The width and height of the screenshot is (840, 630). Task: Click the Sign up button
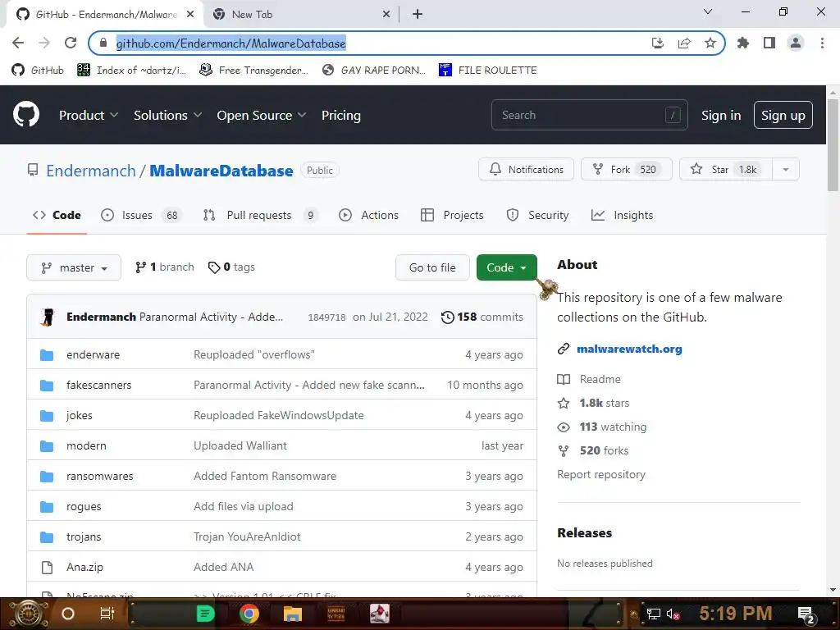pos(783,115)
